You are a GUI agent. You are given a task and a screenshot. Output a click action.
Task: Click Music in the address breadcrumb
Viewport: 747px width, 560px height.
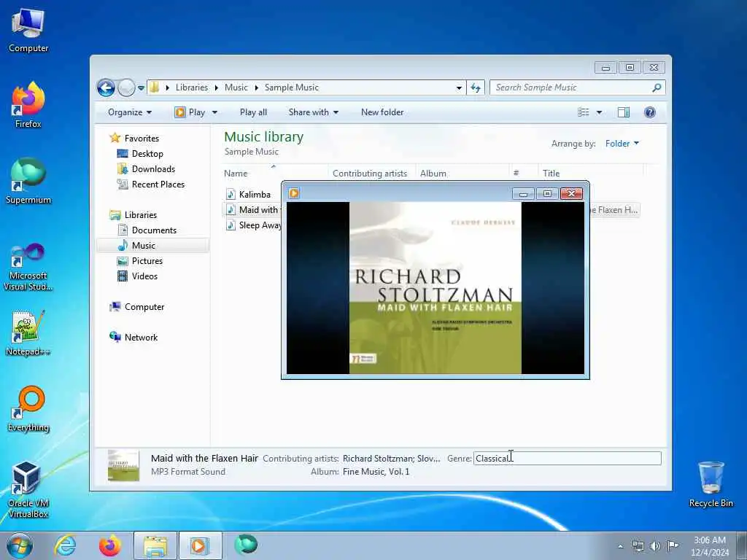[x=236, y=87]
